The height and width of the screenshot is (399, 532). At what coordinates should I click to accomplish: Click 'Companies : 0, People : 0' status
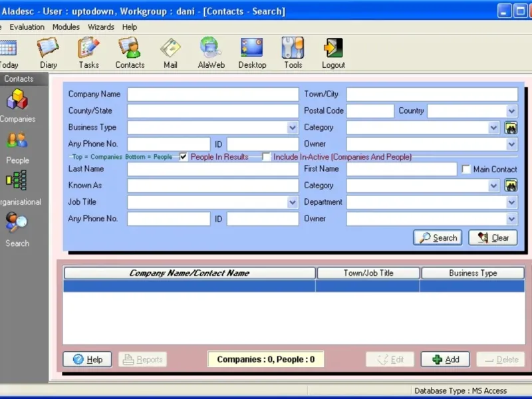click(265, 359)
